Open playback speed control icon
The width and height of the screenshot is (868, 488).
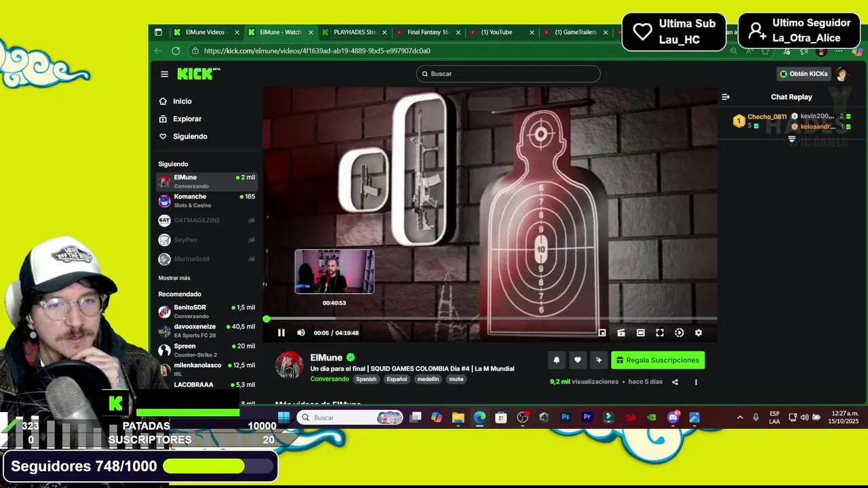click(x=679, y=333)
